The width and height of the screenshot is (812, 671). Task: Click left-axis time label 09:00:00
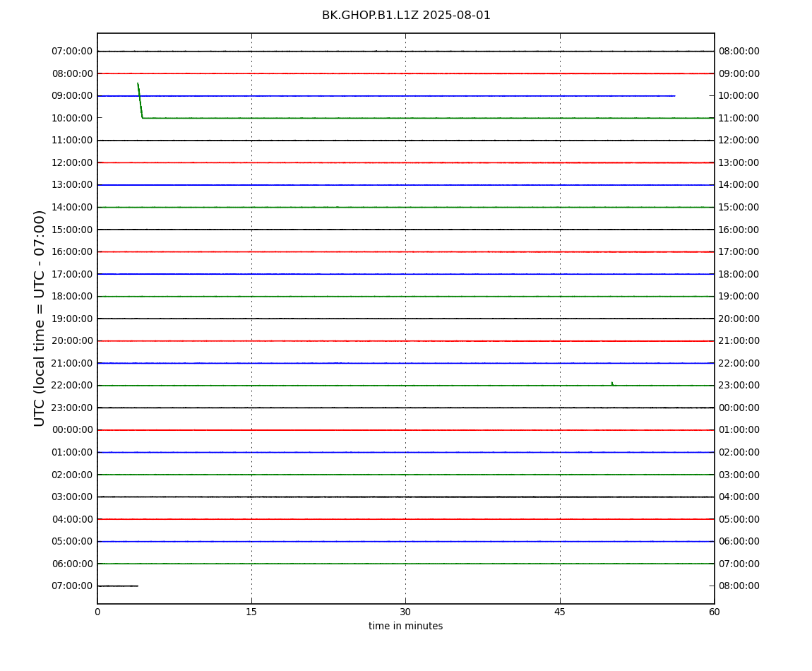click(73, 96)
